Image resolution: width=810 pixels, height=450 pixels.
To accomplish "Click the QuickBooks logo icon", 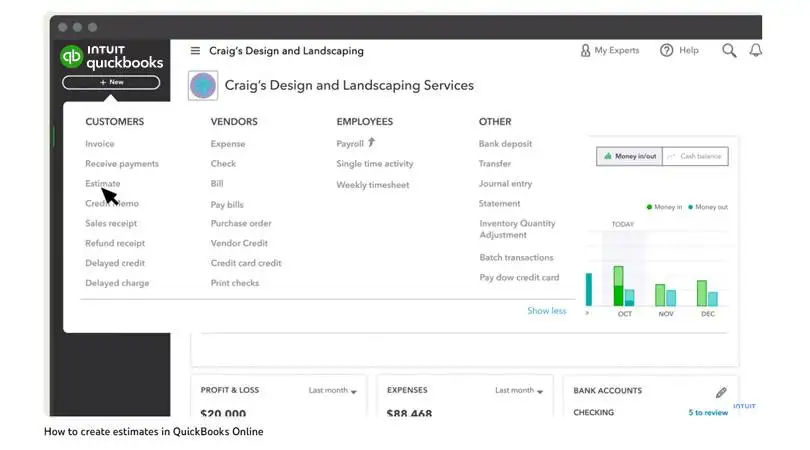I will click(71, 56).
